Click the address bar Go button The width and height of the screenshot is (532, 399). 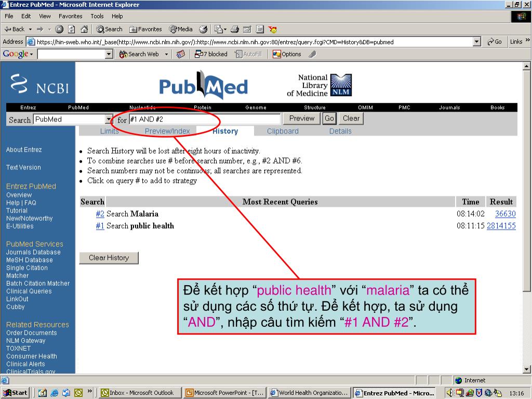495,42
